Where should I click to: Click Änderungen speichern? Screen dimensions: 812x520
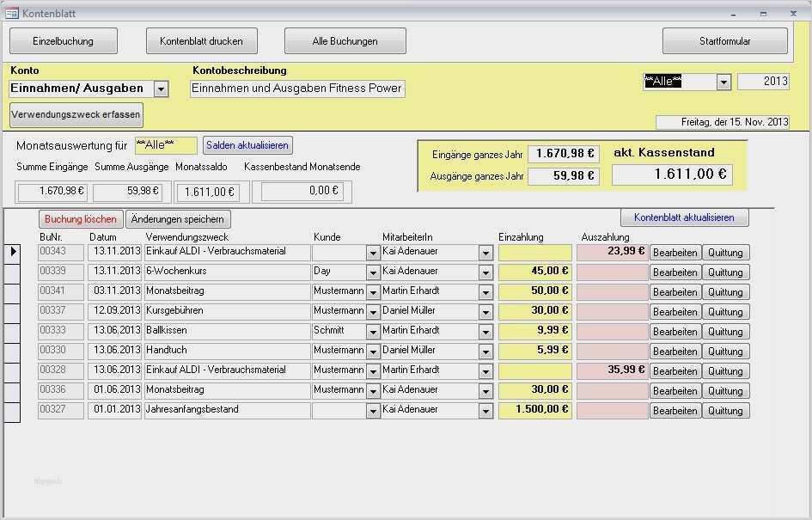(178, 219)
